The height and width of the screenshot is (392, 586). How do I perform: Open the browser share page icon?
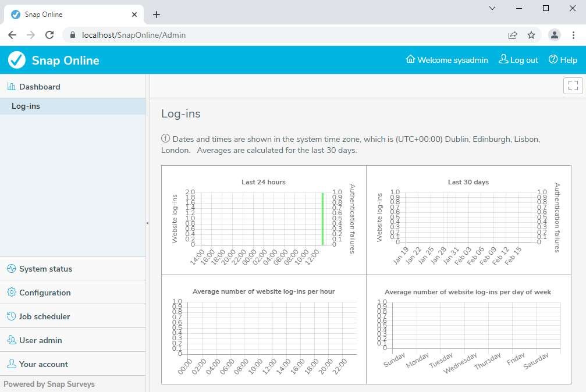click(x=512, y=35)
